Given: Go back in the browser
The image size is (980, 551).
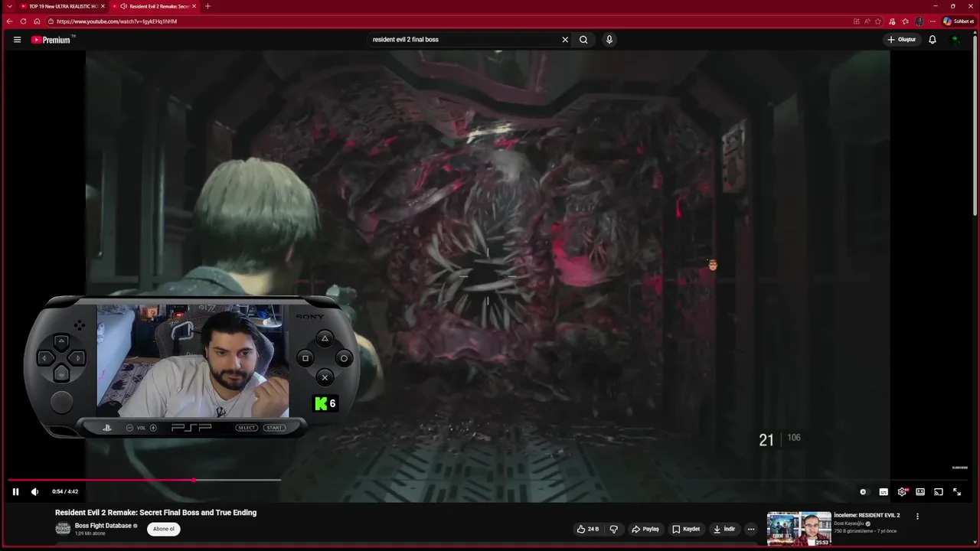Looking at the screenshot, I should point(9,21).
